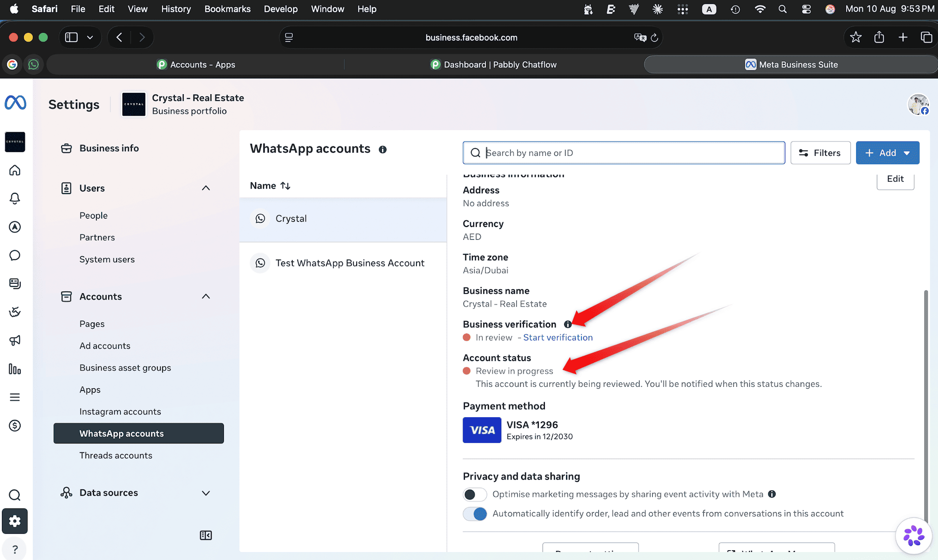Open the Instagram accounts settings link
The width and height of the screenshot is (938, 560).
pyautogui.click(x=120, y=412)
